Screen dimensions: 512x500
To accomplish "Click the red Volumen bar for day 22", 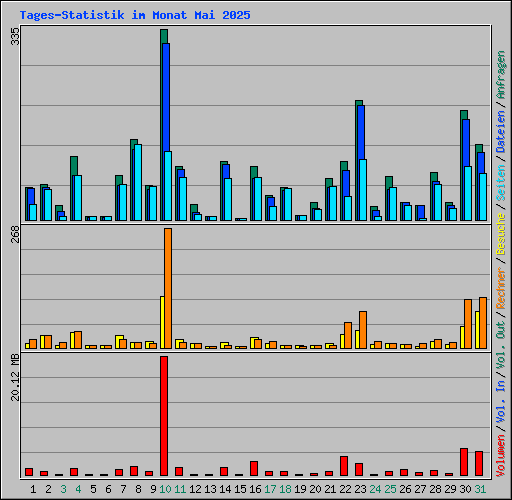I will click(344, 466).
